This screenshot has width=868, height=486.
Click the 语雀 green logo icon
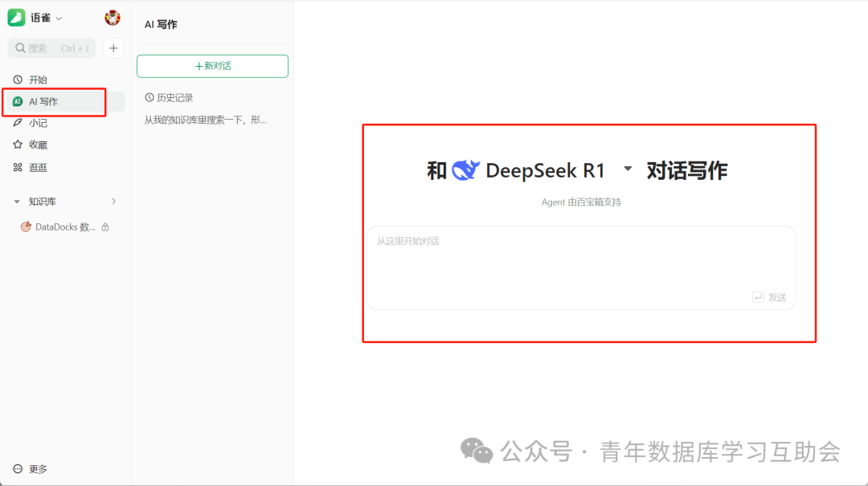click(x=16, y=18)
